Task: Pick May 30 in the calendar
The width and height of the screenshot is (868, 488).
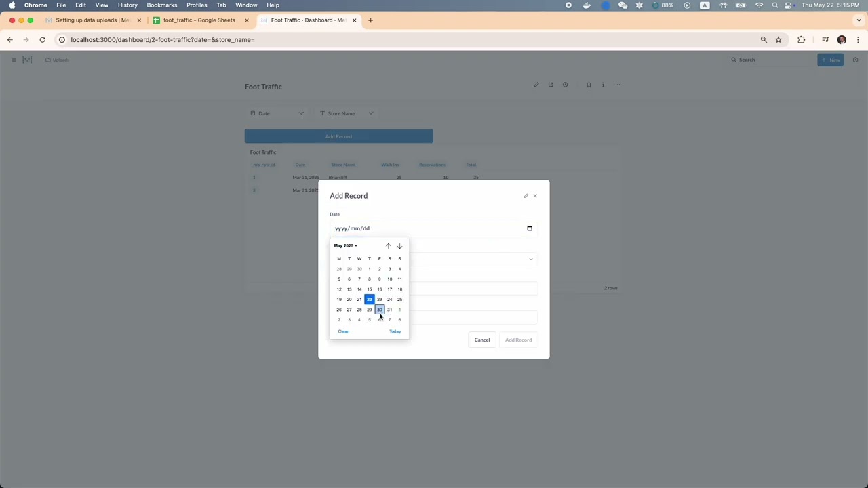Action: 379,310
